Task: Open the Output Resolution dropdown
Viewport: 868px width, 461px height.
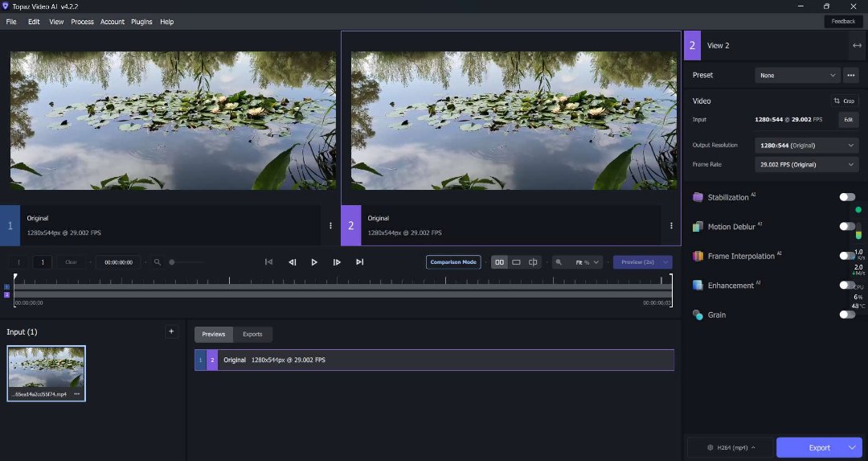Action: click(807, 146)
